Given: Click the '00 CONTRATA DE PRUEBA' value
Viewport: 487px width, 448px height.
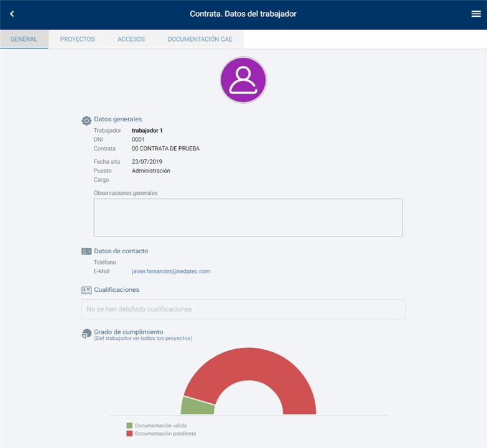Looking at the screenshot, I should click(165, 149).
